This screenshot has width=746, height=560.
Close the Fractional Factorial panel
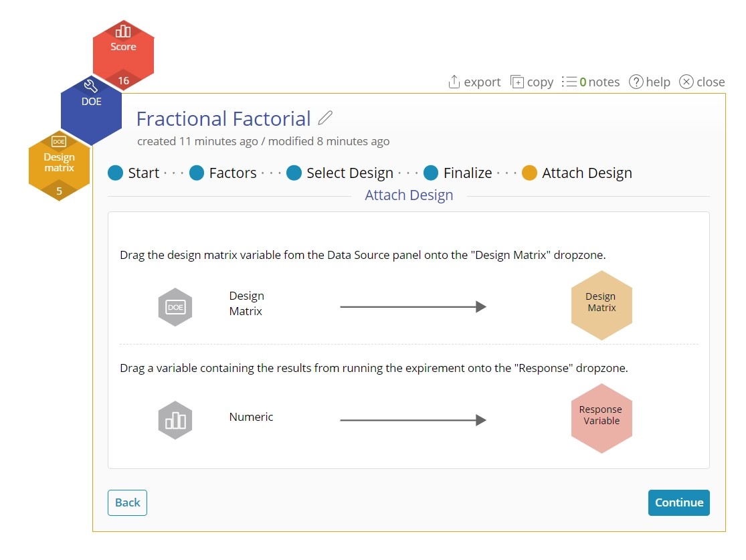pyautogui.click(x=702, y=82)
